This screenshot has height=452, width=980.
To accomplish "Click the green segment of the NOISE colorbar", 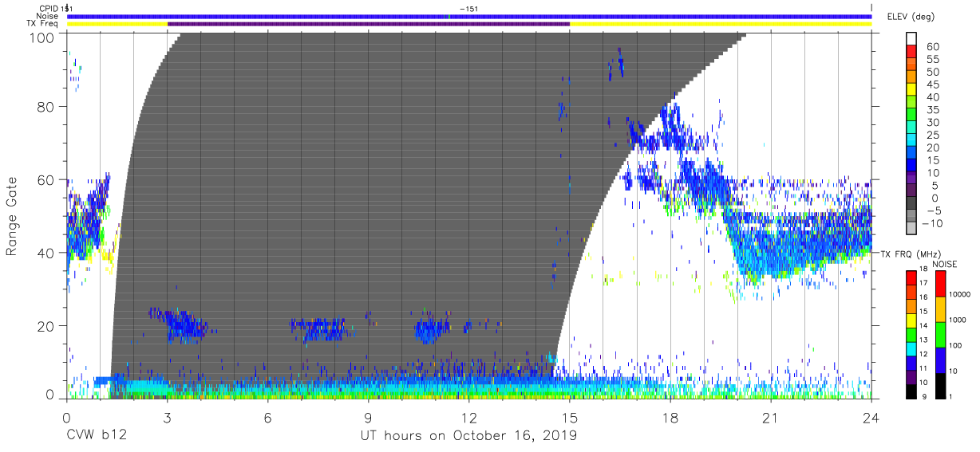I will (940, 335).
